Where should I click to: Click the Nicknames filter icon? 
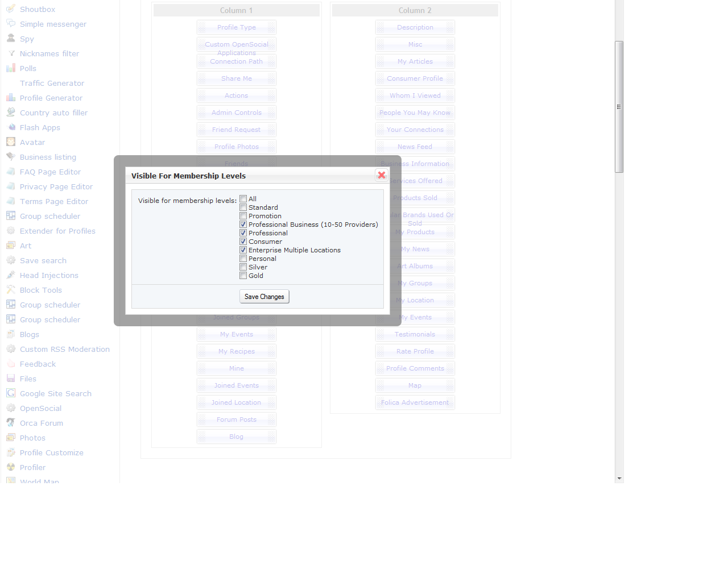[x=11, y=53]
